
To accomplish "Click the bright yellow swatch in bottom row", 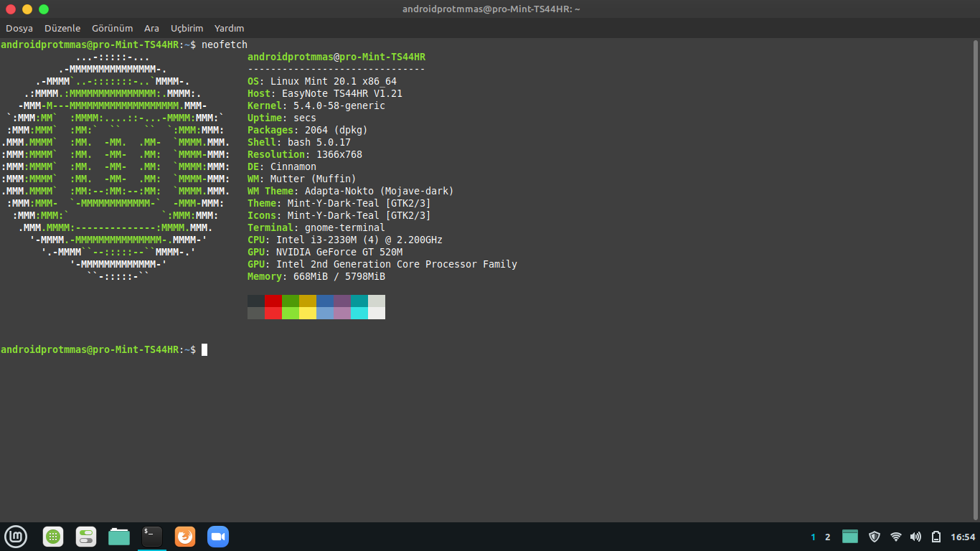I will [x=308, y=313].
